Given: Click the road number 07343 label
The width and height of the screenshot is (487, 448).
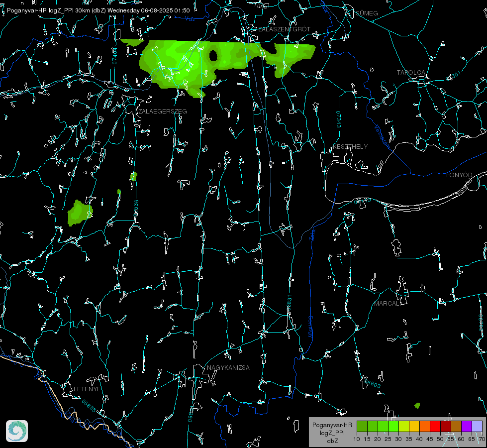Looking at the screenshot, I should pos(339,119).
